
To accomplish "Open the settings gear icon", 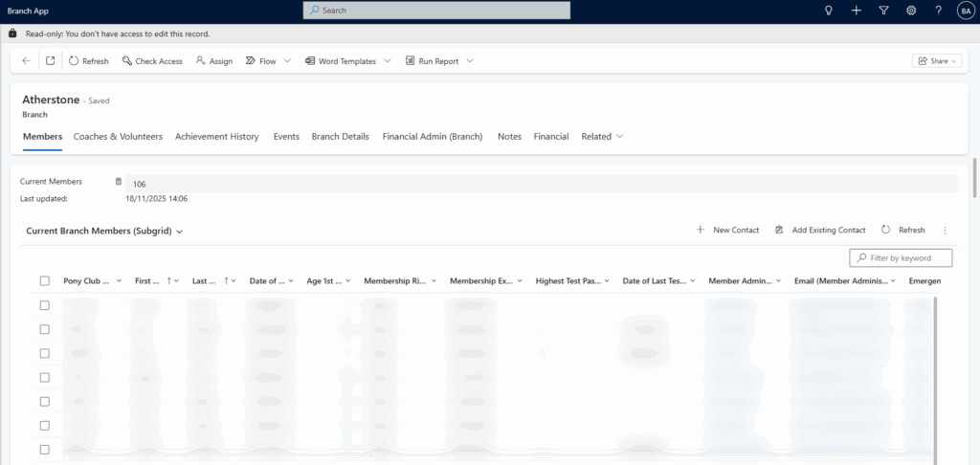I will pos(911,11).
